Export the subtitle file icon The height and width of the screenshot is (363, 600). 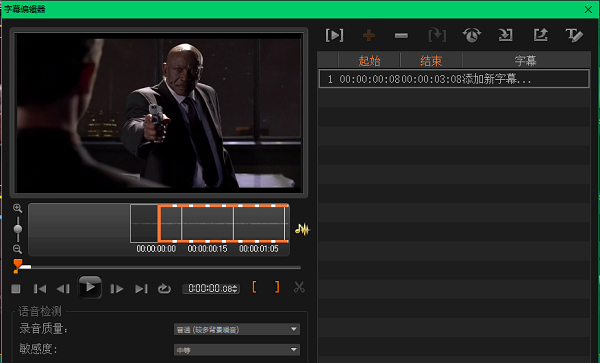tap(540, 35)
